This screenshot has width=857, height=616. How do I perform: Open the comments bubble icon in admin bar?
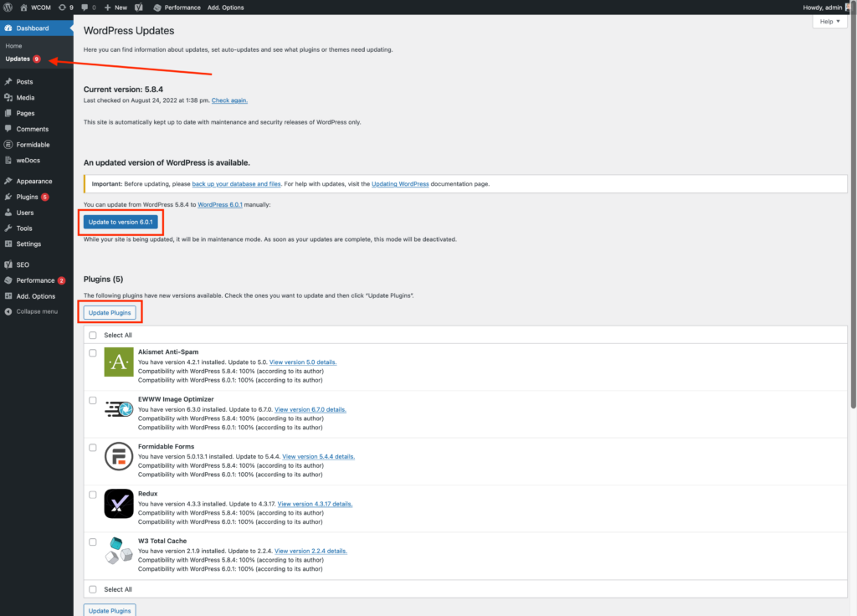(x=85, y=7)
